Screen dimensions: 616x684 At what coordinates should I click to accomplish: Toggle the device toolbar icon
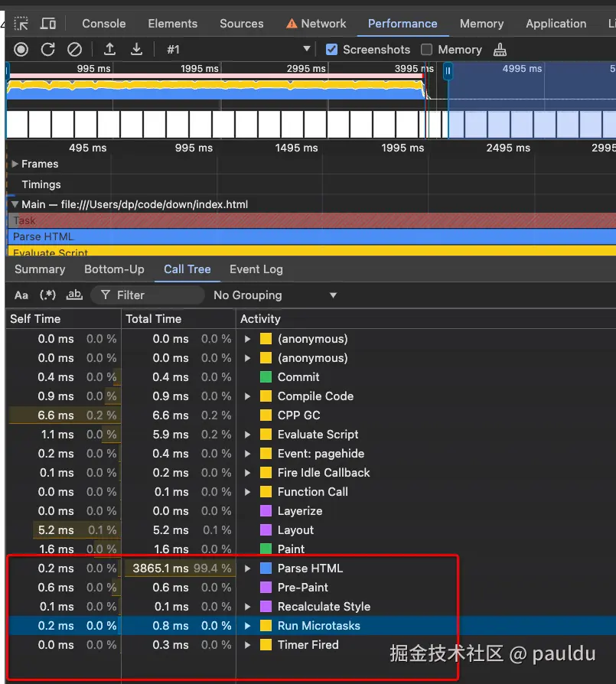pyautogui.click(x=48, y=24)
